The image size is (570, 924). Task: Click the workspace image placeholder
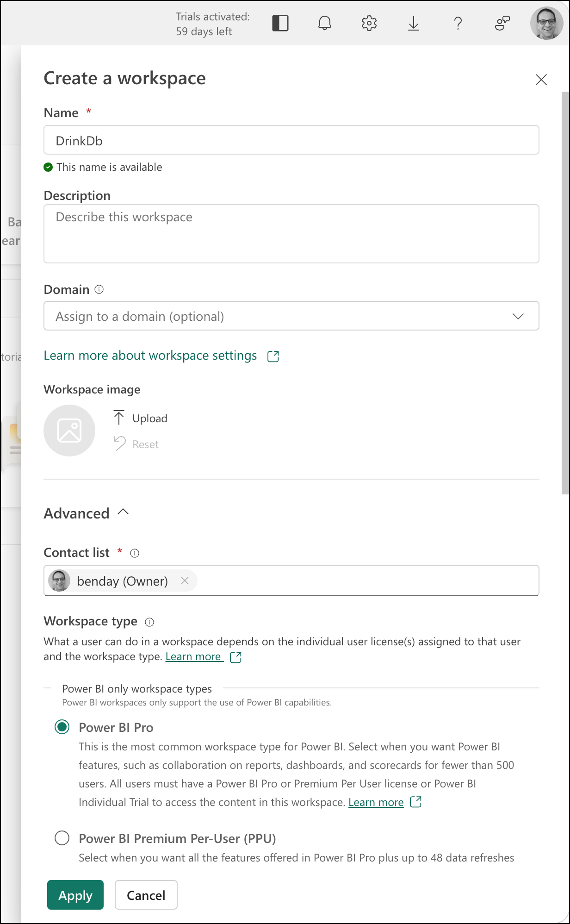tap(69, 431)
